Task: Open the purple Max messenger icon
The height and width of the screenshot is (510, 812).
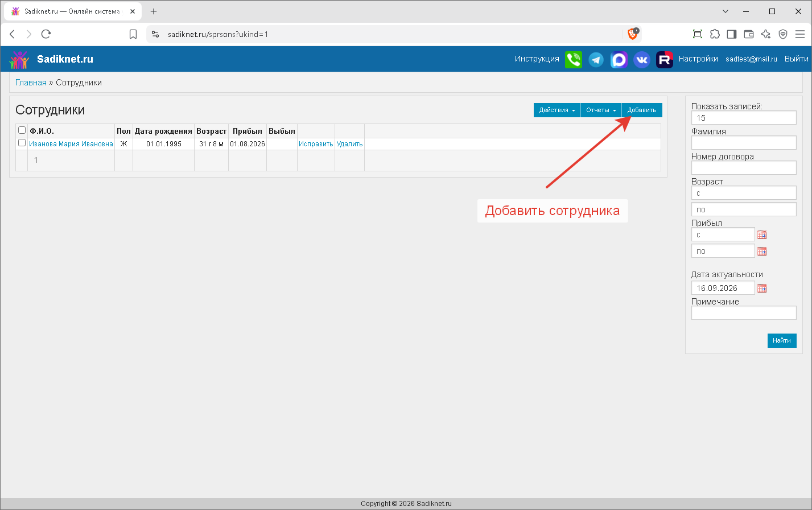Action: coord(619,59)
